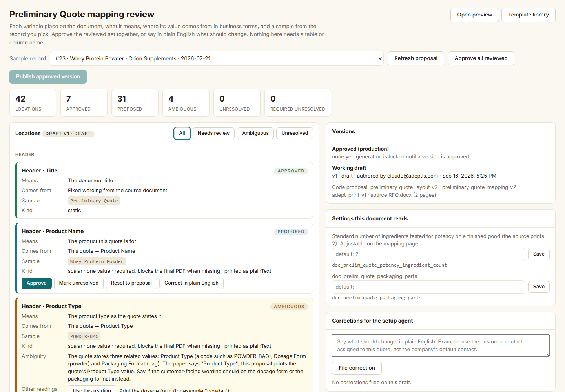Click the 'Working draft' label
Viewport: 565px width, 392px height.
pyautogui.click(x=349, y=168)
